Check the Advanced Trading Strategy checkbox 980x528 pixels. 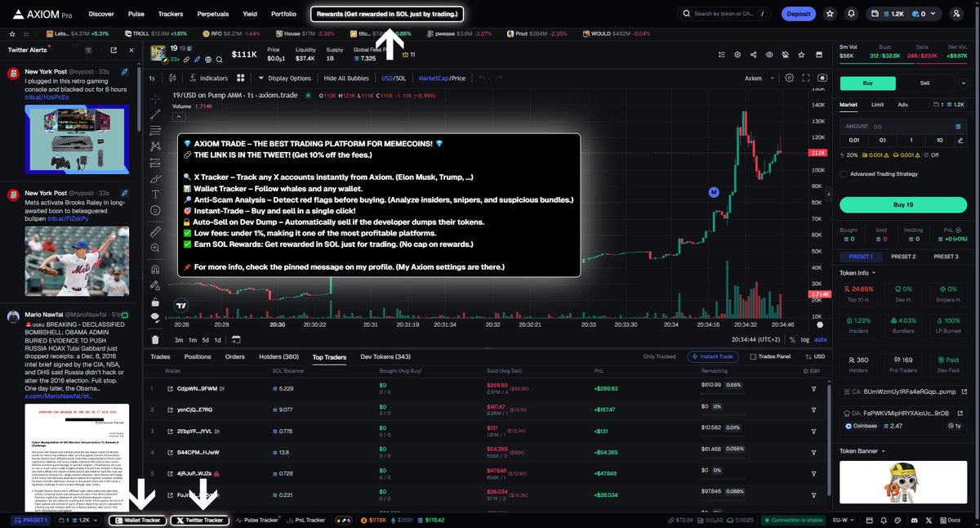coord(844,173)
